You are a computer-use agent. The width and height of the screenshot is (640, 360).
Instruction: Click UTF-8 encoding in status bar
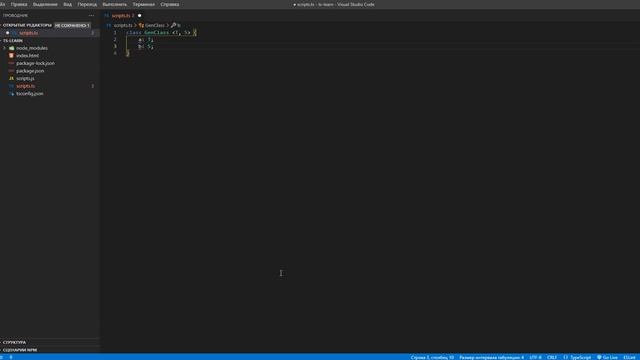point(535,357)
